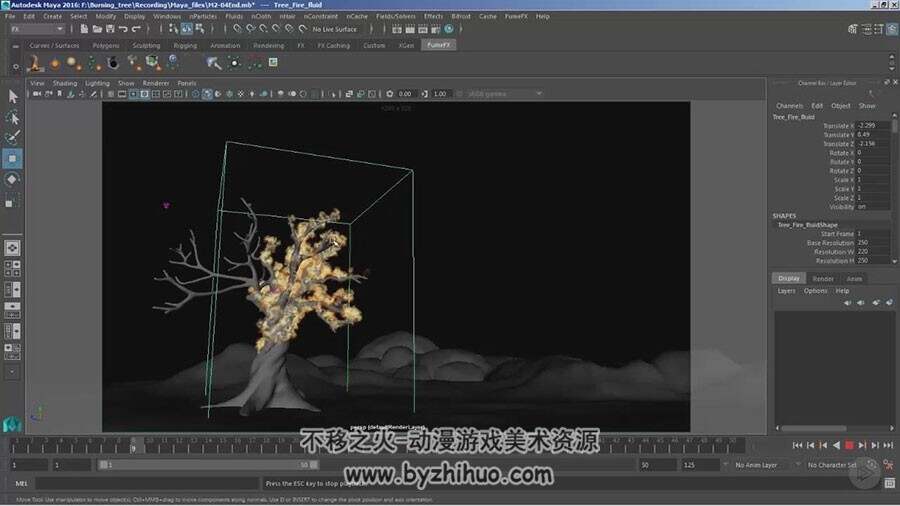
Task: Open the shelf tab selector menu
Action: click(x=15, y=45)
